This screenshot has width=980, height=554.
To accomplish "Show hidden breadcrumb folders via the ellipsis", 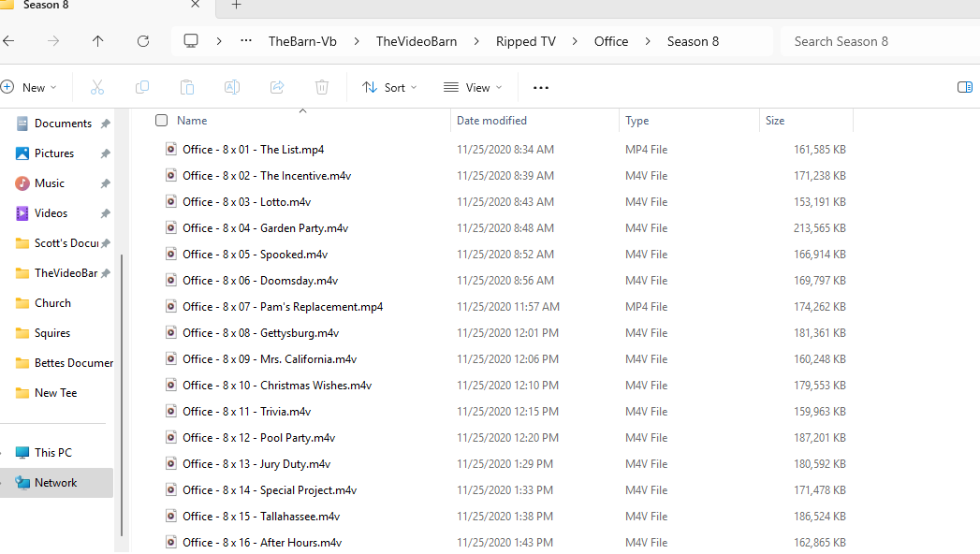I will point(246,41).
